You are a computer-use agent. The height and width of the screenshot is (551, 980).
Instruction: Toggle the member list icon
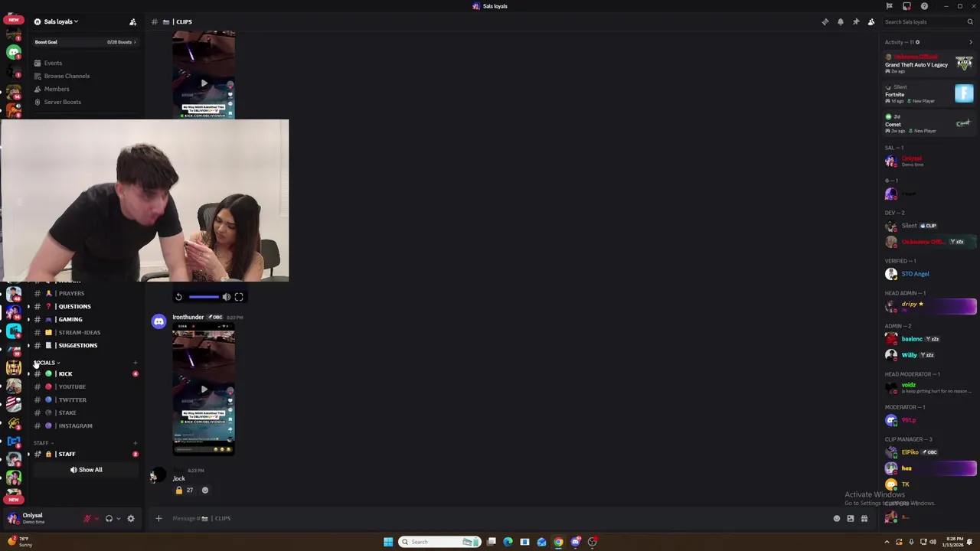pyautogui.click(x=871, y=21)
